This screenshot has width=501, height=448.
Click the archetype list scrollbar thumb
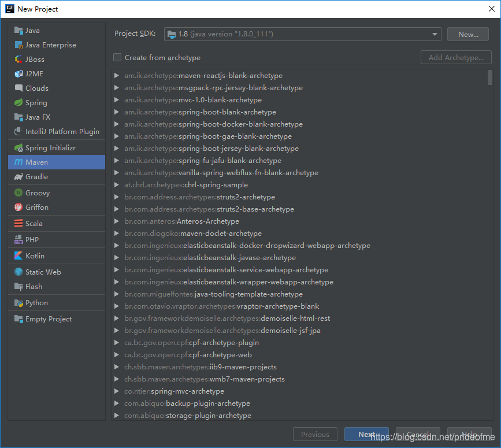click(x=490, y=77)
